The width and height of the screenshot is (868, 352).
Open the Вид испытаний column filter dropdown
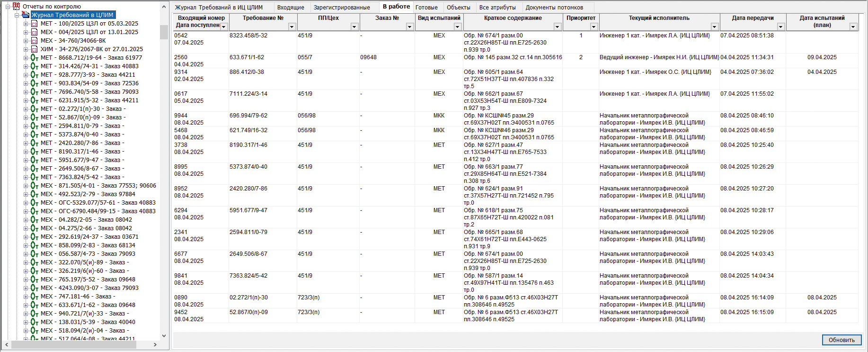pos(457,27)
